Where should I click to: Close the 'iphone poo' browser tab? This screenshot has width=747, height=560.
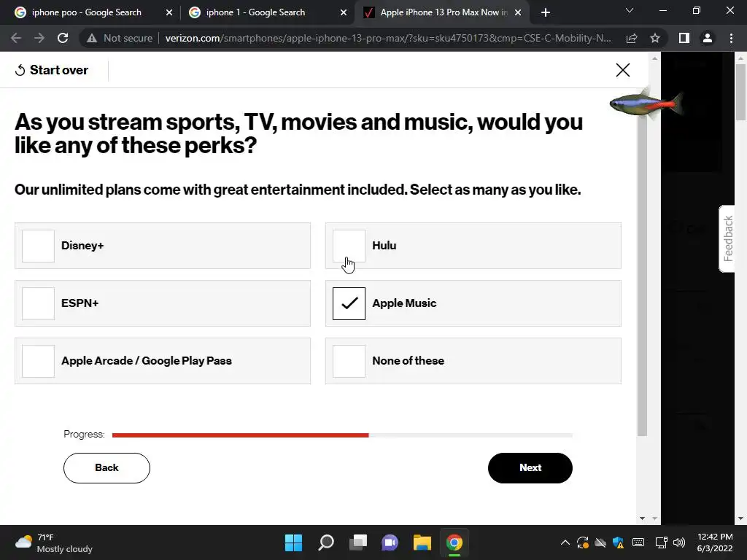tap(169, 13)
